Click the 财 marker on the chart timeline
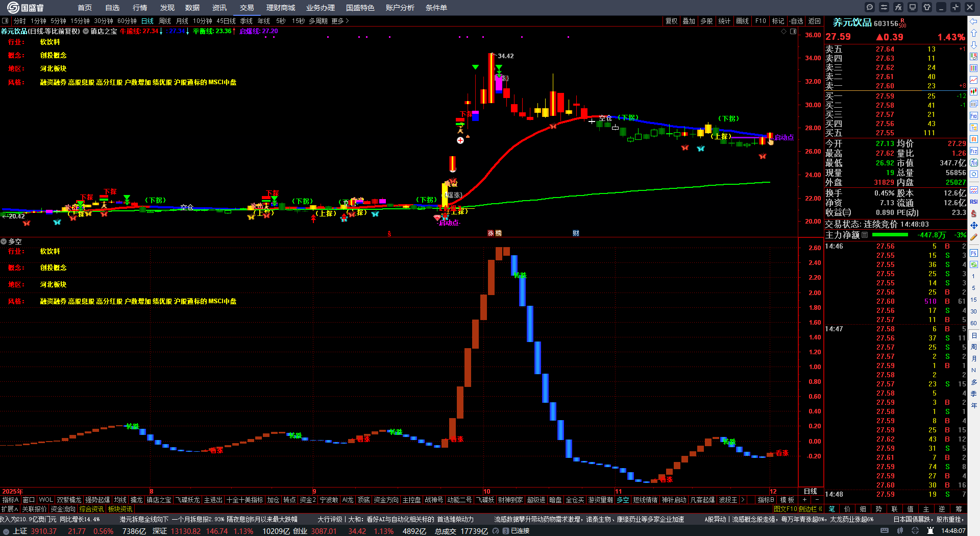This screenshot has height=536, width=980. [x=576, y=233]
